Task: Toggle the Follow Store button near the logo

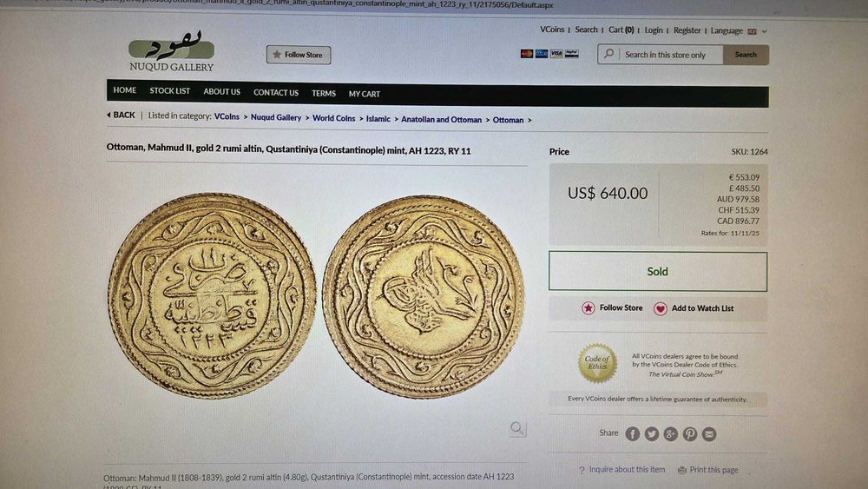Action: point(299,55)
